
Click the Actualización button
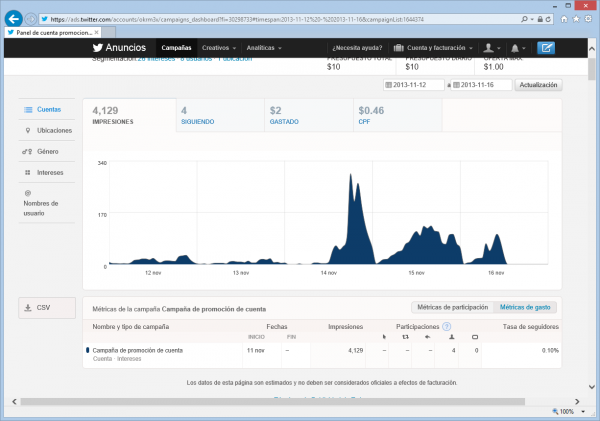click(538, 85)
